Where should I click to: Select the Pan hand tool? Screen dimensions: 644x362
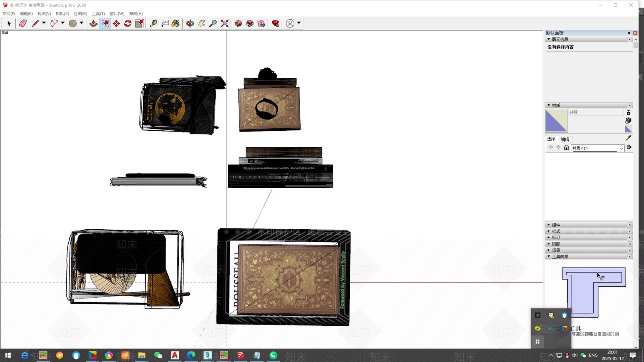202,24
